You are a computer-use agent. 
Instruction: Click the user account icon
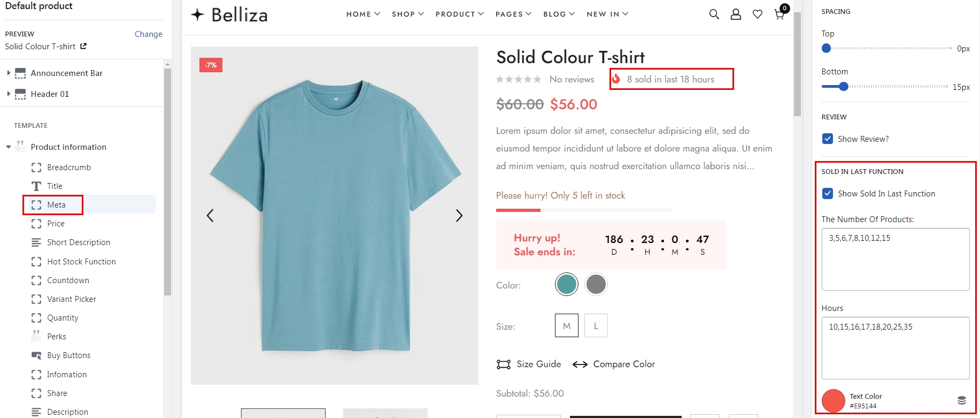[736, 14]
